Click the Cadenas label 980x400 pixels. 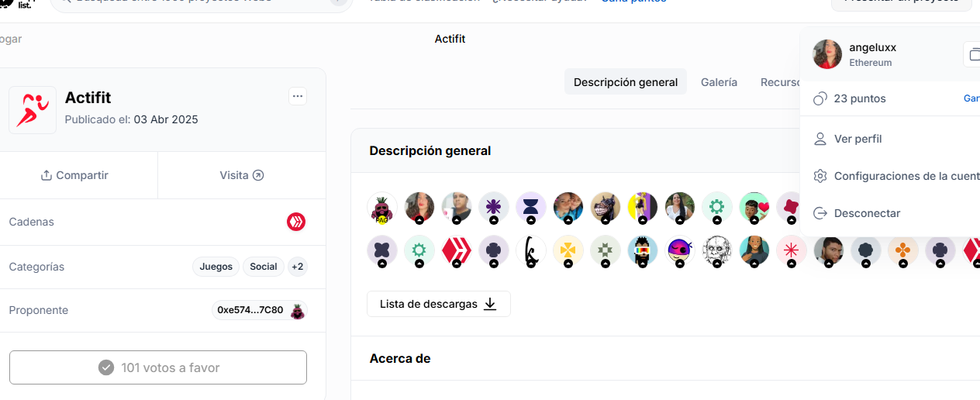[x=31, y=222]
